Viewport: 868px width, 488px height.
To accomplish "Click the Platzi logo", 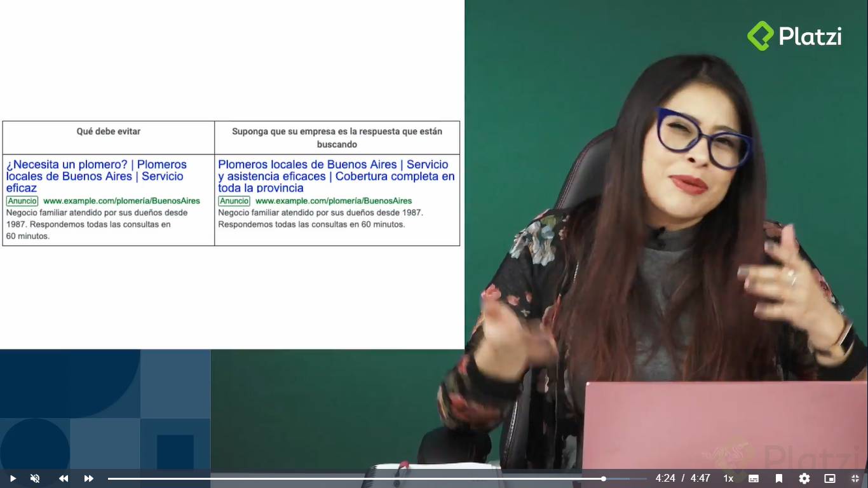I will [794, 36].
